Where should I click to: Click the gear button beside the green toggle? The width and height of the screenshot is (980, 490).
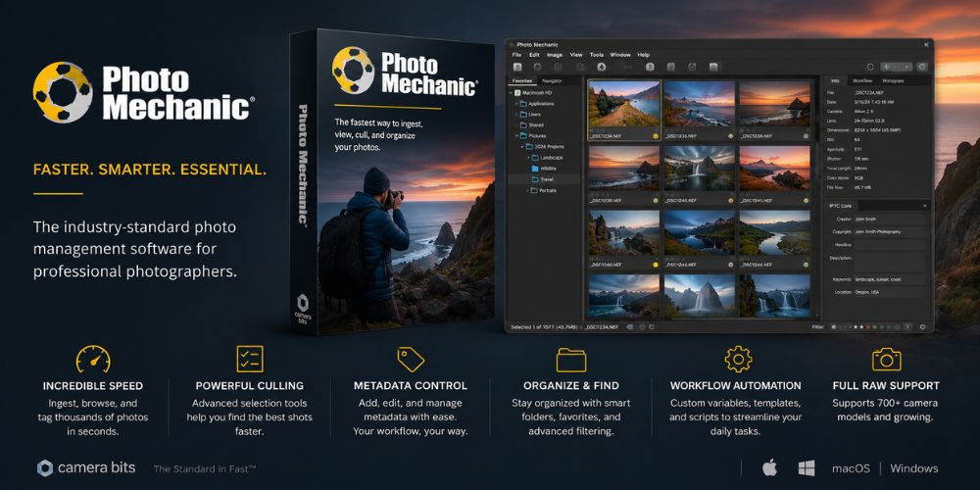[x=922, y=67]
